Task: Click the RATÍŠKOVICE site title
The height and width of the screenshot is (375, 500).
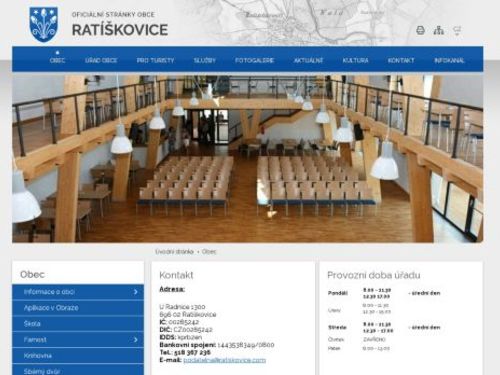Action: click(x=120, y=30)
